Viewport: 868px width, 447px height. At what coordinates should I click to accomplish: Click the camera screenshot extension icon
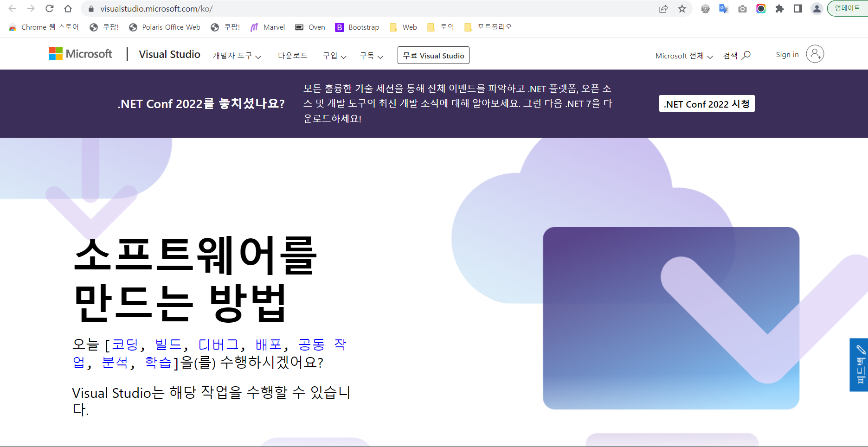click(742, 9)
